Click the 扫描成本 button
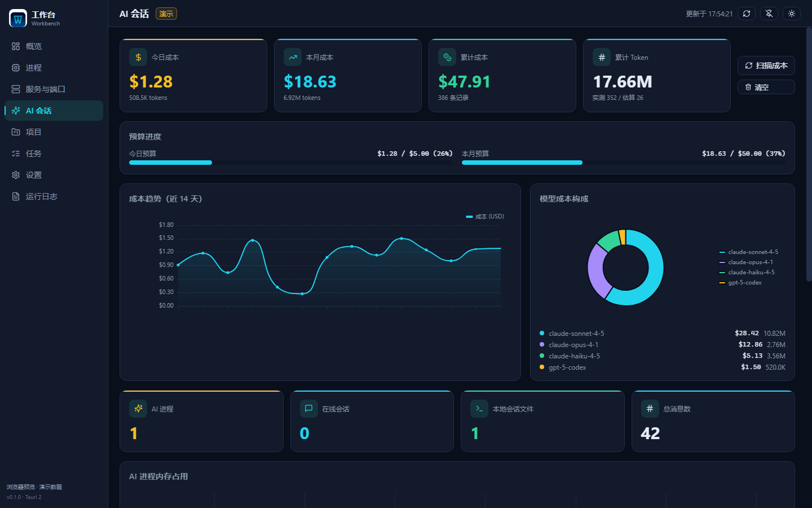812x508 pixels. tap(766, 65)
